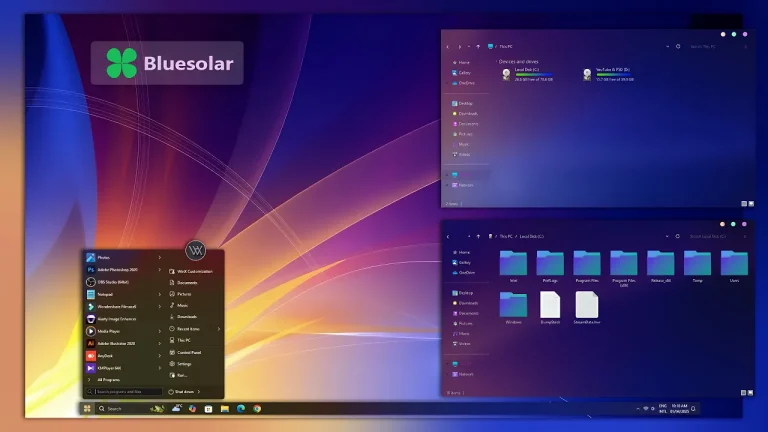The image size is (768, 432).
Task: Launch Media Player from the start menu
Action: [x=121, y=331]
